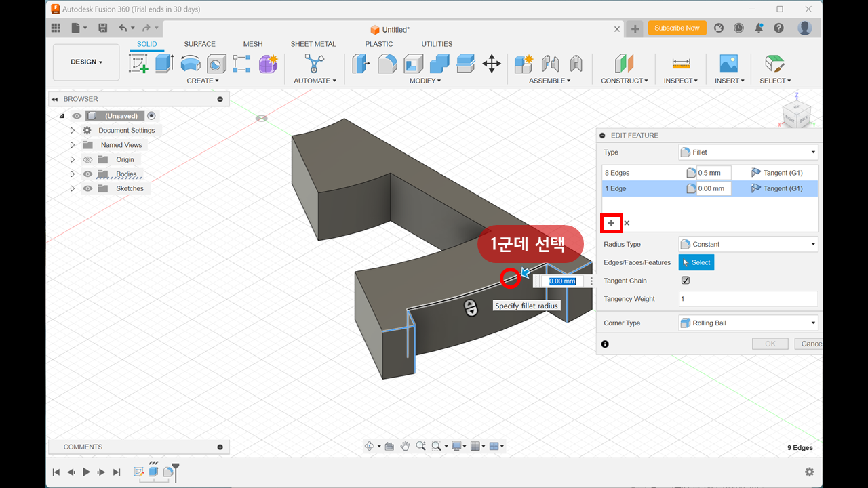The width and height of the screenshot is (868, 488).
Task: Open timeline settings gear
Action: point(809,472)
